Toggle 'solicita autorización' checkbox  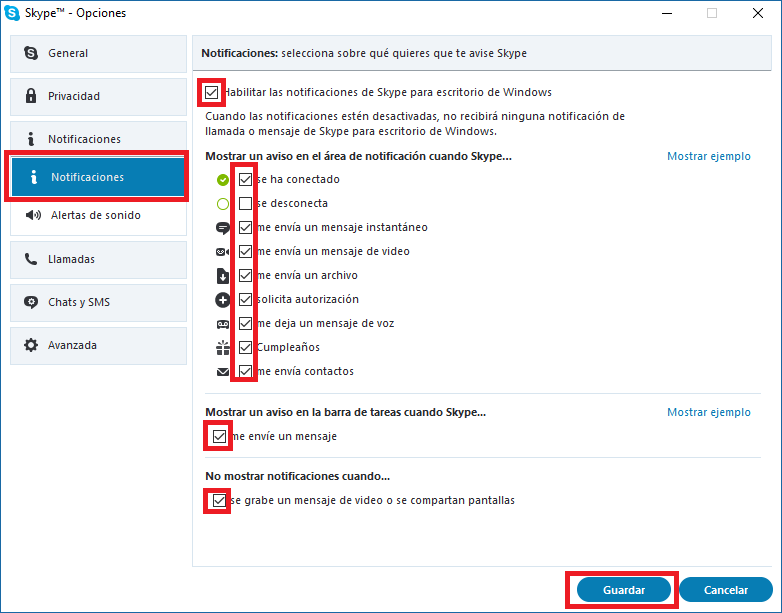245,299
